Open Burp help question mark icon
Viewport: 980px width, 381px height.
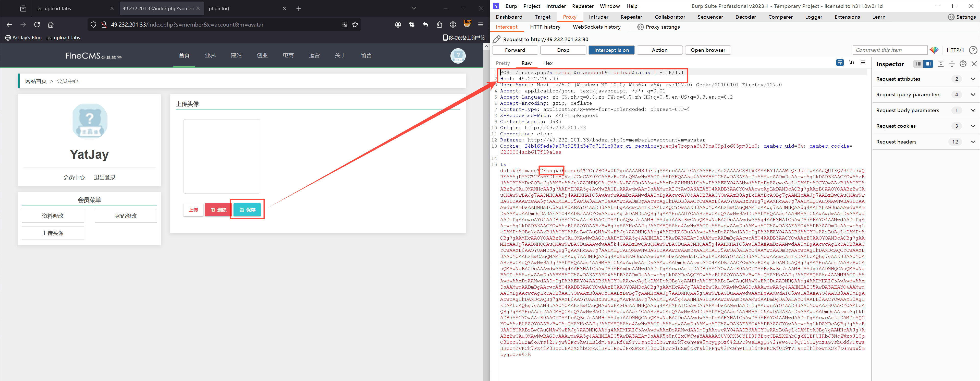pos(973,50)
